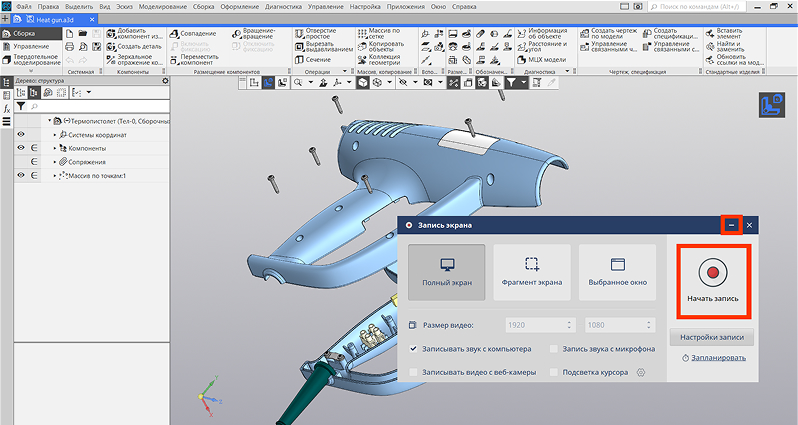Switch to Heat gun.a3d document tab
The image size is (798, 425).
[x=55, y=20]
